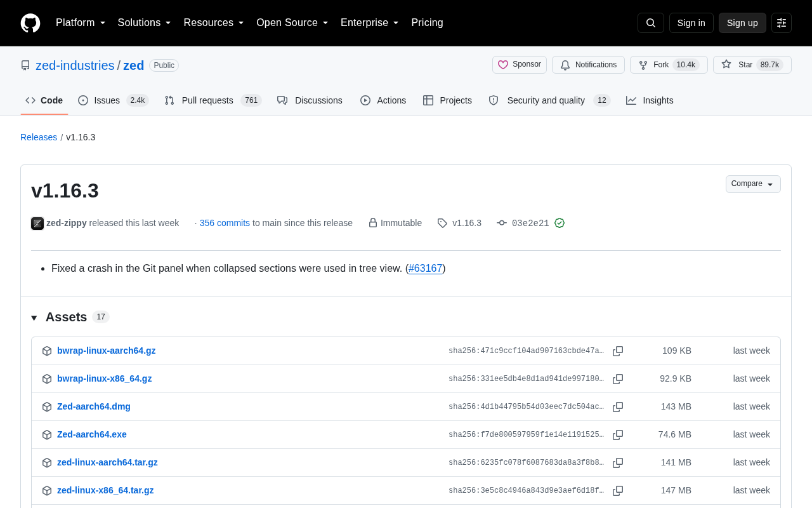Switch to the Projects tab
Viewport: 812px width, 508px height.
click(x=448, y=100)
